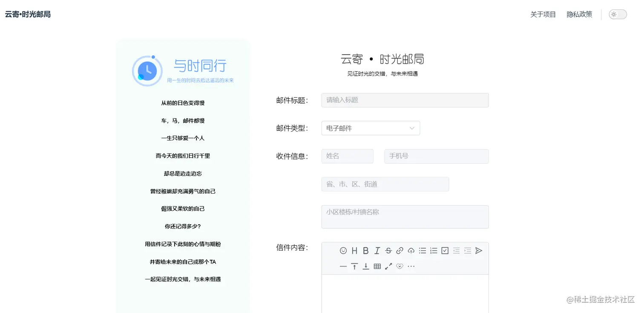Click the insert line before icon
Screen dimensions: 644x313
click(x=354, y=267)
